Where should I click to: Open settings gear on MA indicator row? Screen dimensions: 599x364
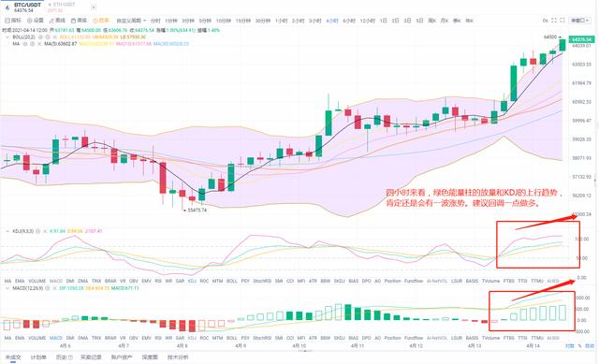[x=33, y=44]
